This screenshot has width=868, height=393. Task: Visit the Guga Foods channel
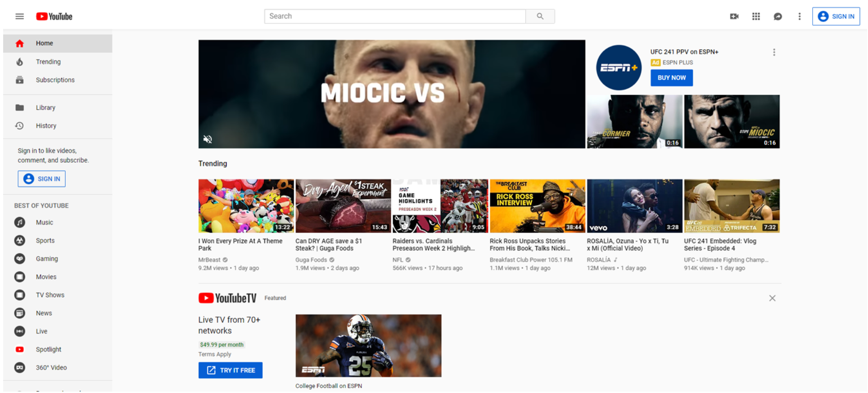coord(311,260)
